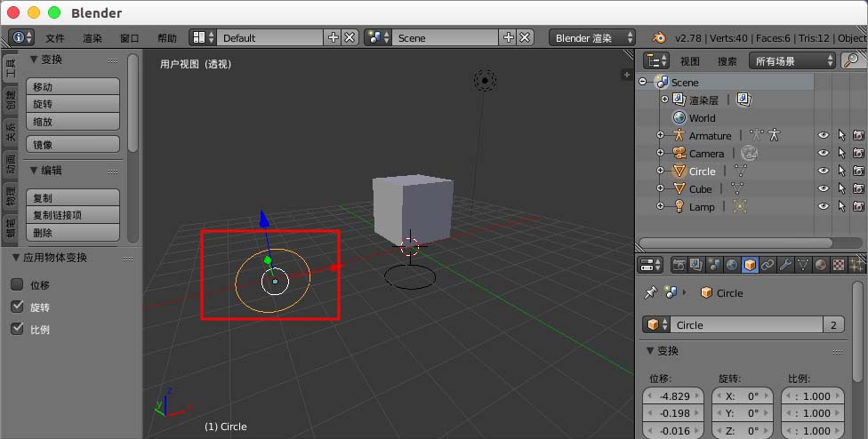Click the 复制链接项 button
Viewport: 868px width, 439px height.
73,215
